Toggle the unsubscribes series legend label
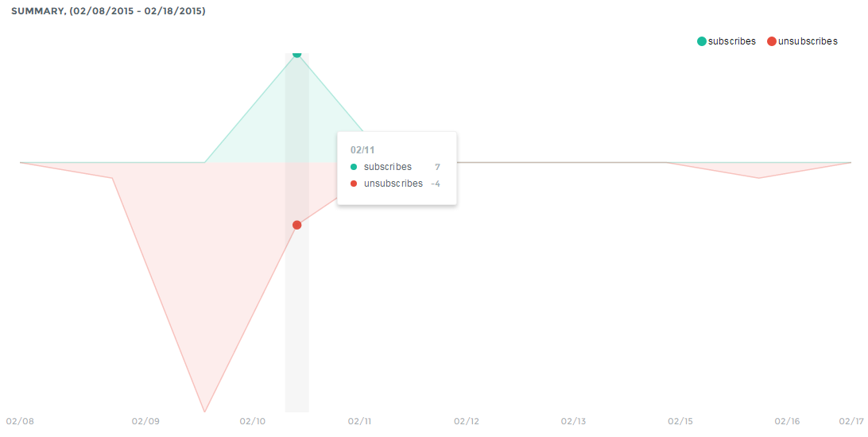Viewport: 868px width, 437px height. [x=808, y=41]
